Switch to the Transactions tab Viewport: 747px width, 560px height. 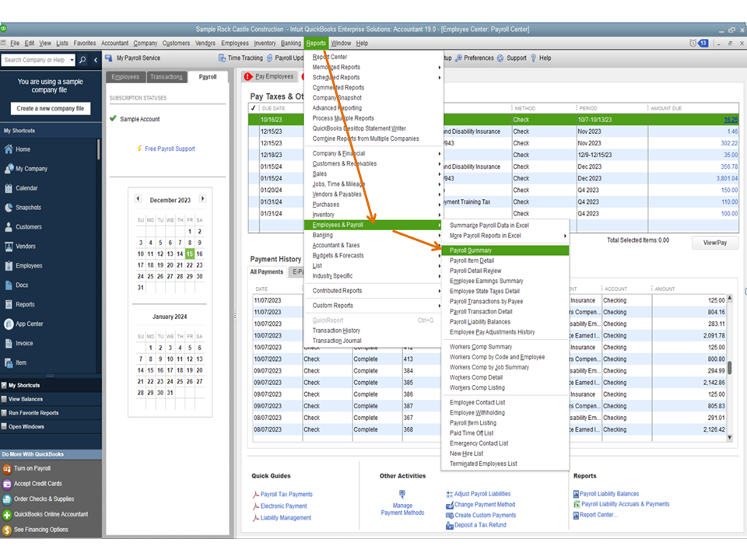point(167,77)
